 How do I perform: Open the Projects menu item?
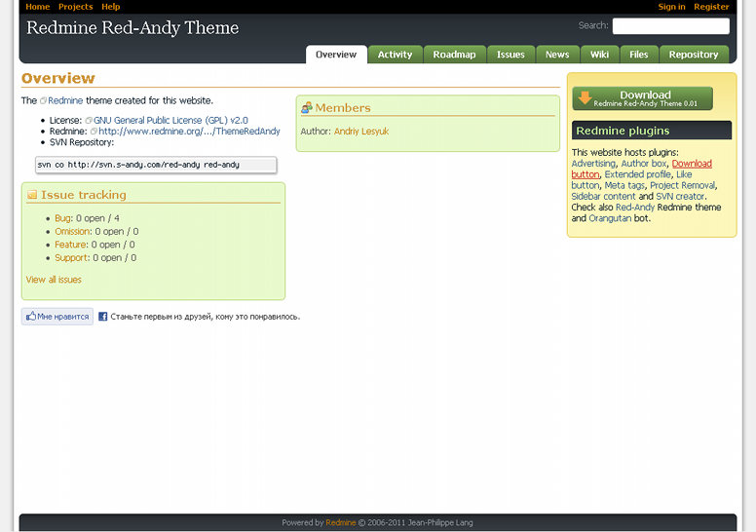75,7
